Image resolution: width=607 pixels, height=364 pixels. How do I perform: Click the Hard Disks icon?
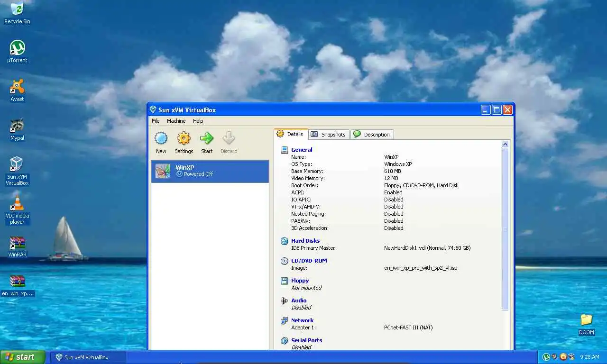(x=285, y=241)
